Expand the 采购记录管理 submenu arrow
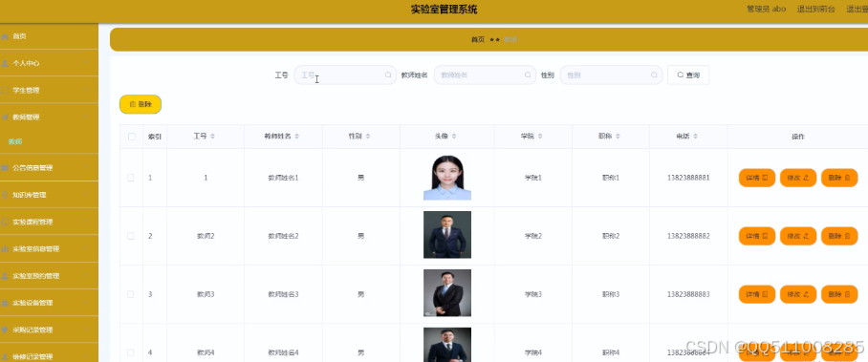The width and height of the screenshot is (868, 362). (x=87, y=330)
